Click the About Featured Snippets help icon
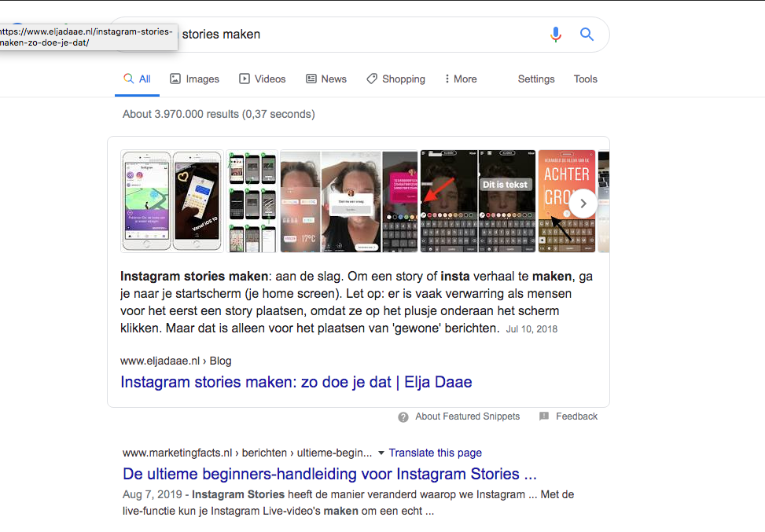Screen dimensions: 765x532 403,417
